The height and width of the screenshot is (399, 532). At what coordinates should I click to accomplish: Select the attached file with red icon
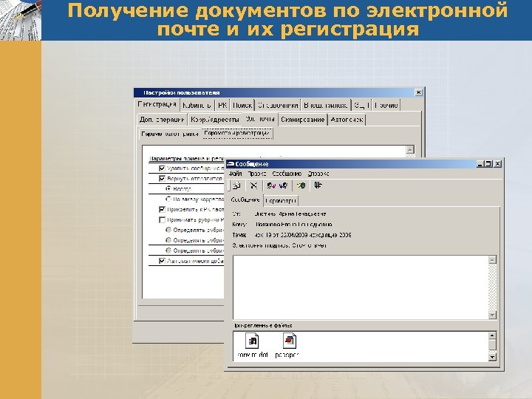click(290, 341)
